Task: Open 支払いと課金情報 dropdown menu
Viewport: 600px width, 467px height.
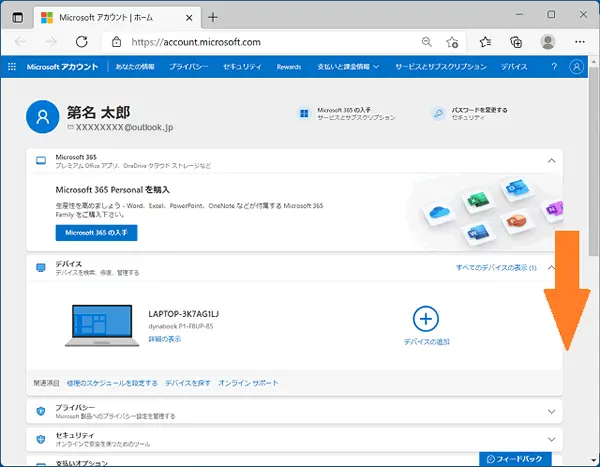Action: [x=348, y=67]
